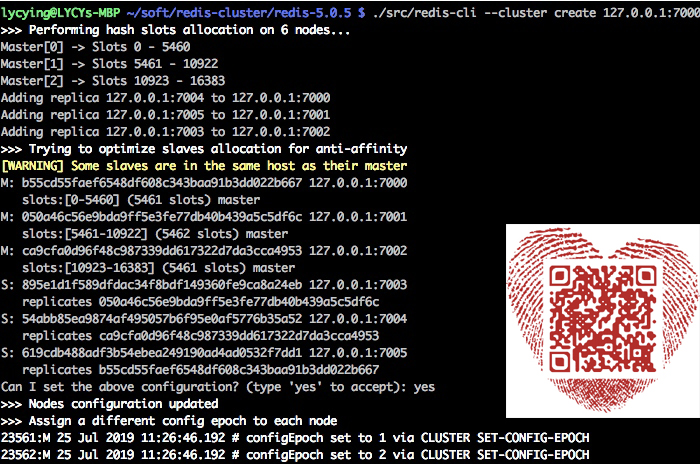
Task: Click 'Adding replica 127.0.0.1:7004 to 127.0.0.1:7000'
Action: pyautogui.click(x=166, y=98)
